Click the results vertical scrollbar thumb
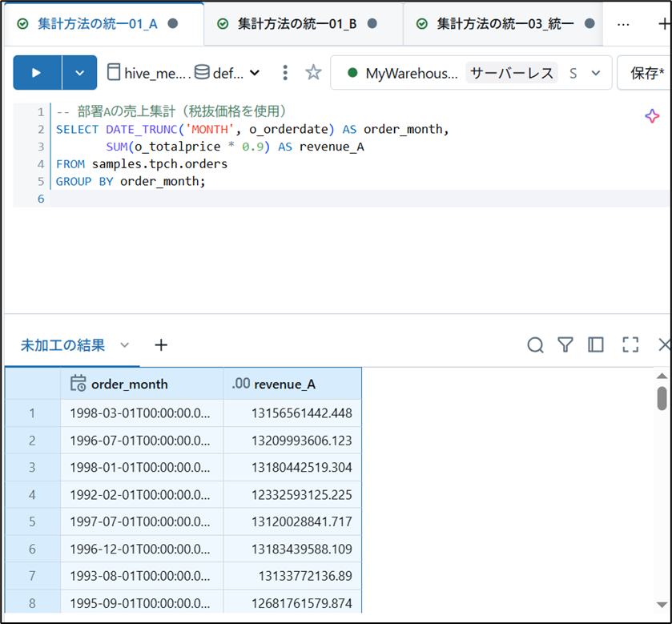This screenshot has height=624, width=672. (662, 398)
